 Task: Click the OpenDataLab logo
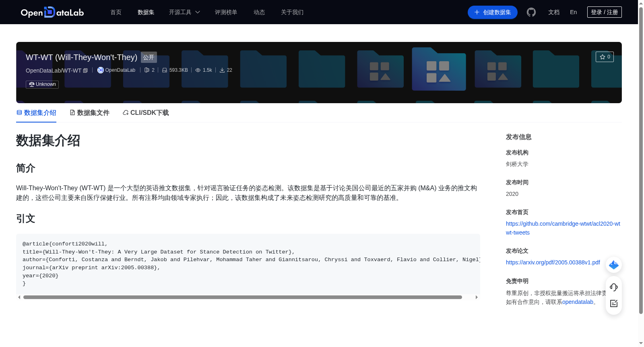[x=52, y=12]
